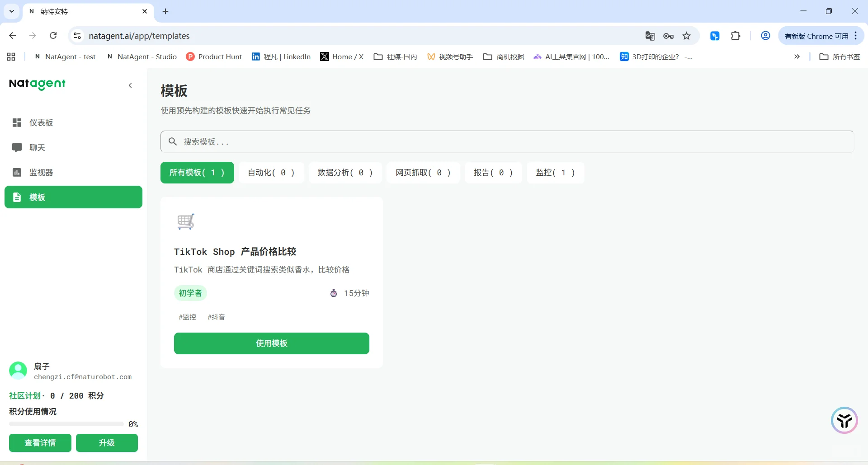Select the 数据分析 (0) filter tab
The image size is (868, 465).
pyautogui.click(x=345, y=173)
